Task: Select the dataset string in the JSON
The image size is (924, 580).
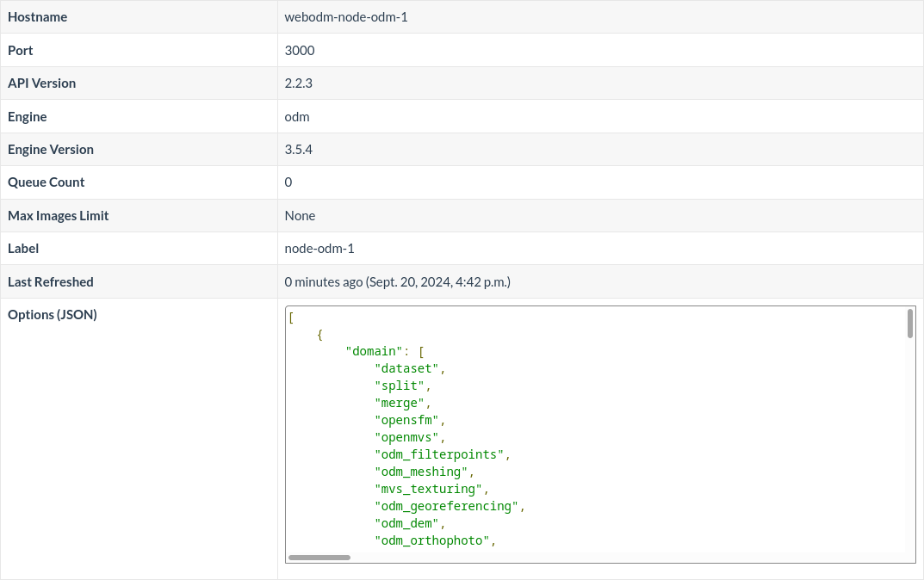Action: click(405, 368)
